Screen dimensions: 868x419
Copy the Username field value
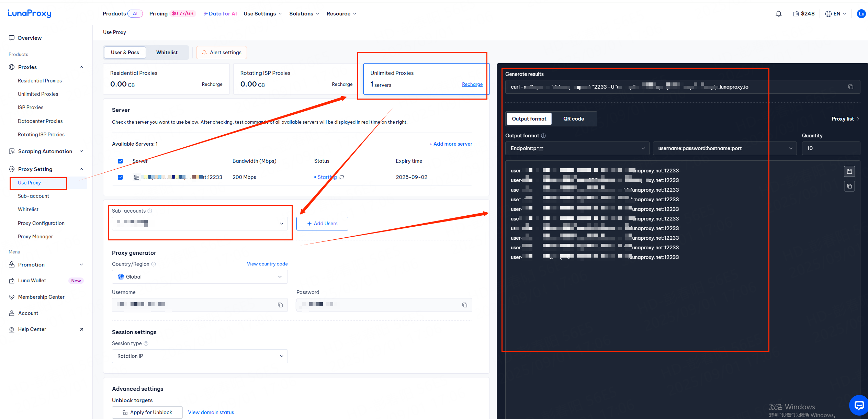280,305
